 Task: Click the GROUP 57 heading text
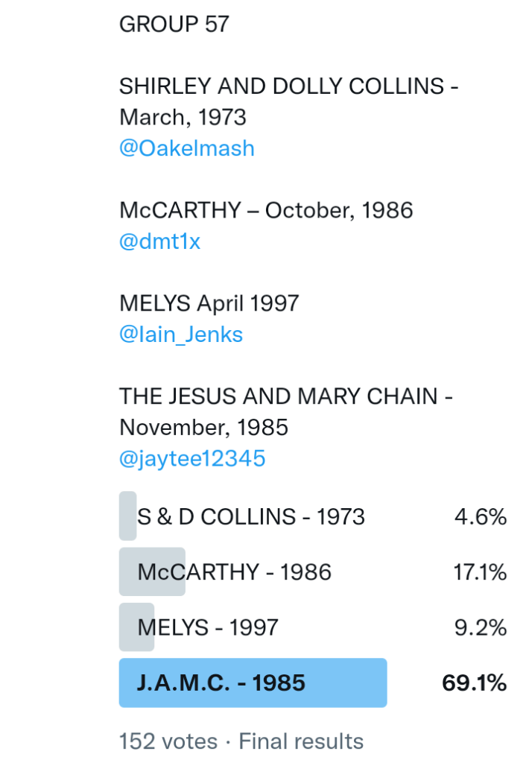[174, 25]
